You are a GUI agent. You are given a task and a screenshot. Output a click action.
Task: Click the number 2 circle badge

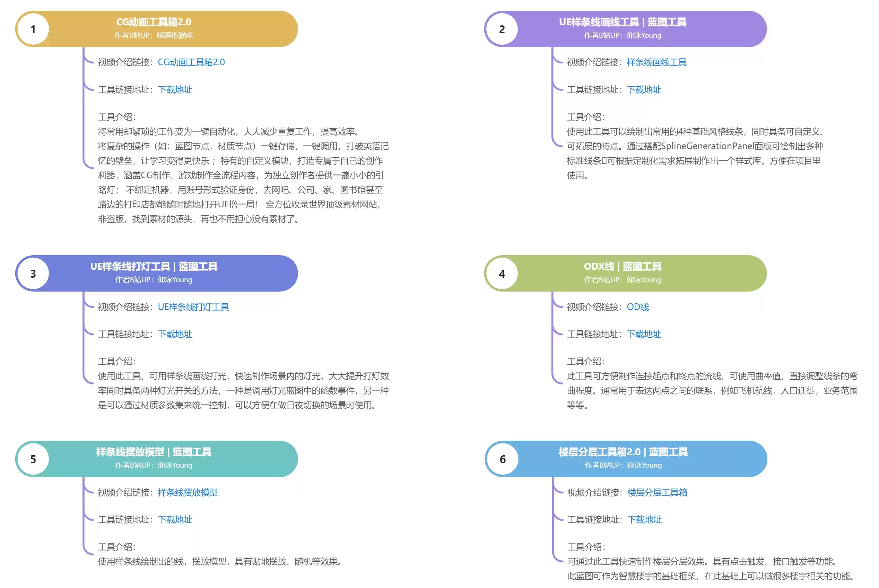tap(502, 29)
